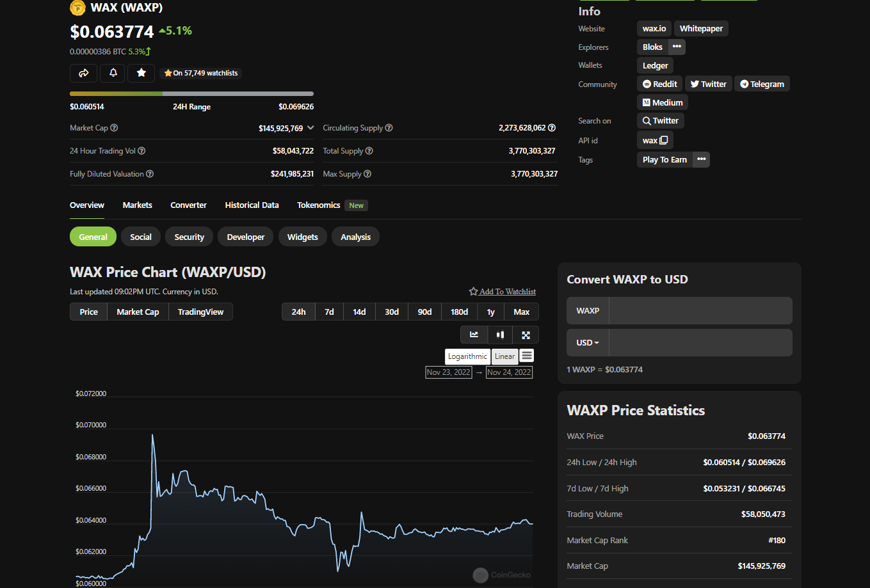Switch to the line chart view icon
Image resolution: width=870 pixels, height=588 pixels.
474,335
